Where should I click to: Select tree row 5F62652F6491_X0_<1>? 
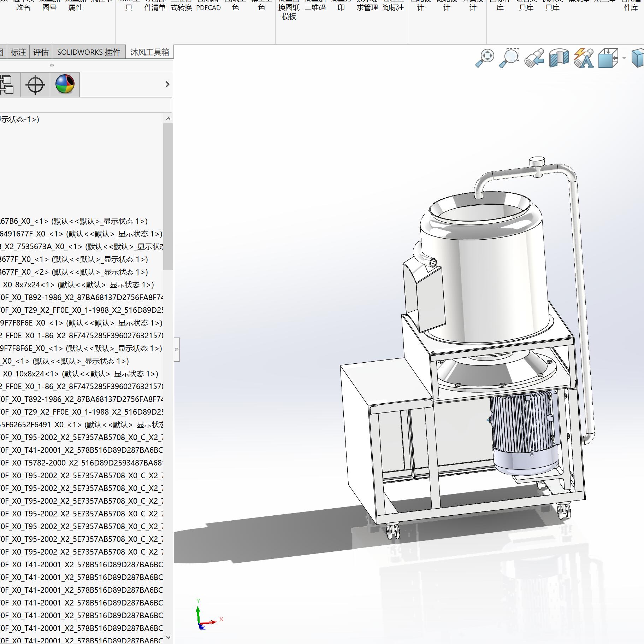pyautogui.click(x=81, y=425)
